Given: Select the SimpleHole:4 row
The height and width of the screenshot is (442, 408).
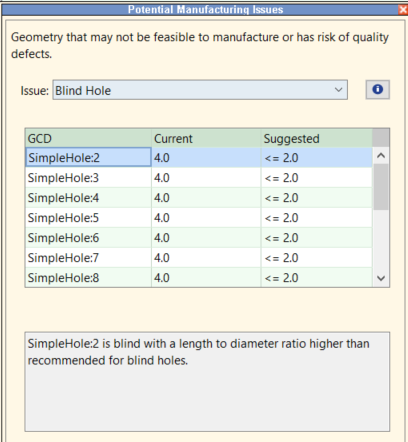Looking at the screenshot, I should [x=199, y=198].
